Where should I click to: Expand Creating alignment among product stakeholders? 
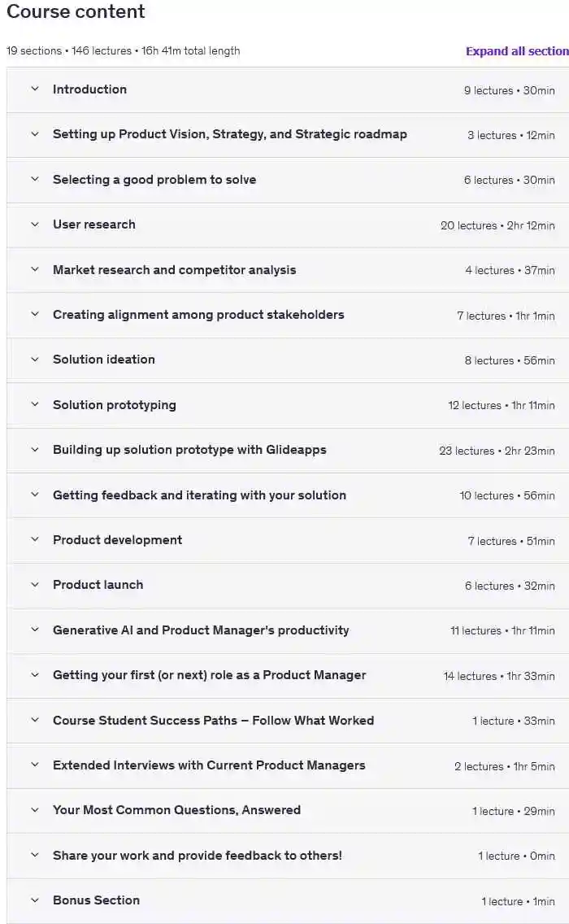[198, 315]
